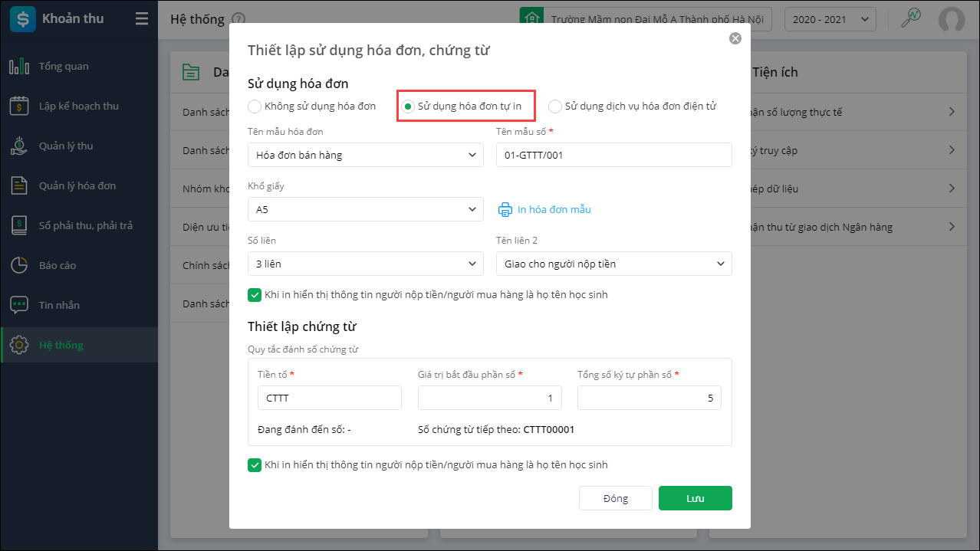Click the user avatar icon

coord(952,19)
